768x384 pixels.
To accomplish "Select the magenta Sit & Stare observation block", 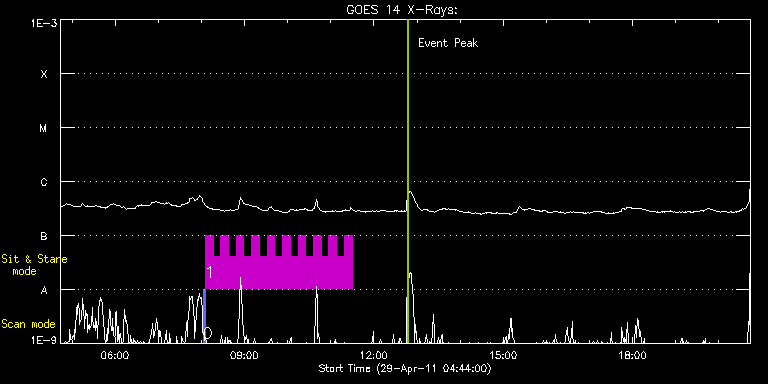I will click(x=279, y=262).
